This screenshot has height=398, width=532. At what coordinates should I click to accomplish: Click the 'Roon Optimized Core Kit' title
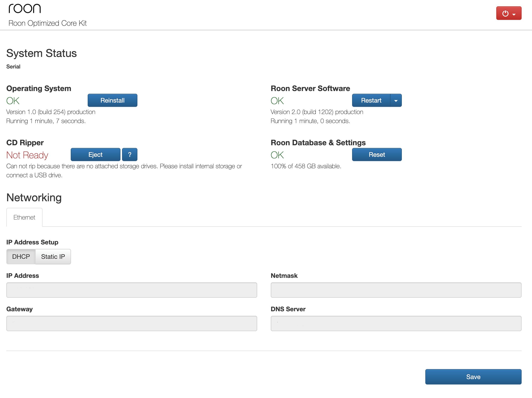point(47,23)
